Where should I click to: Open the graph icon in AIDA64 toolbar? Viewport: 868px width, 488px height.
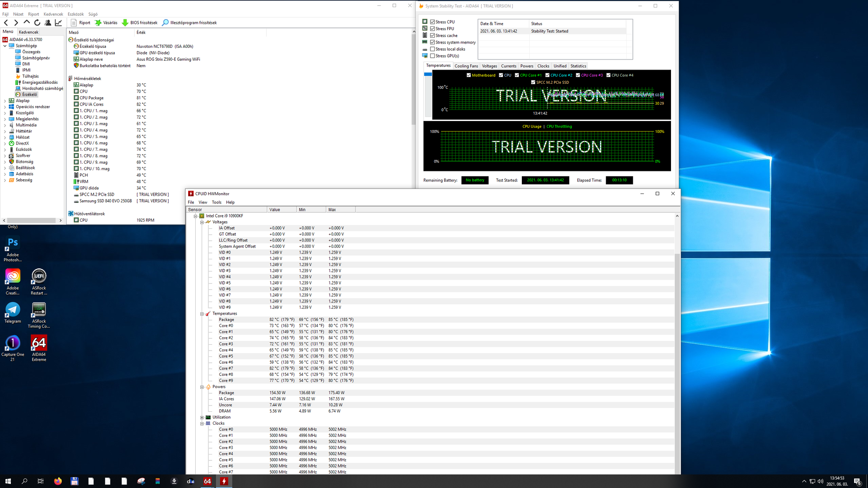pos(58,23)
